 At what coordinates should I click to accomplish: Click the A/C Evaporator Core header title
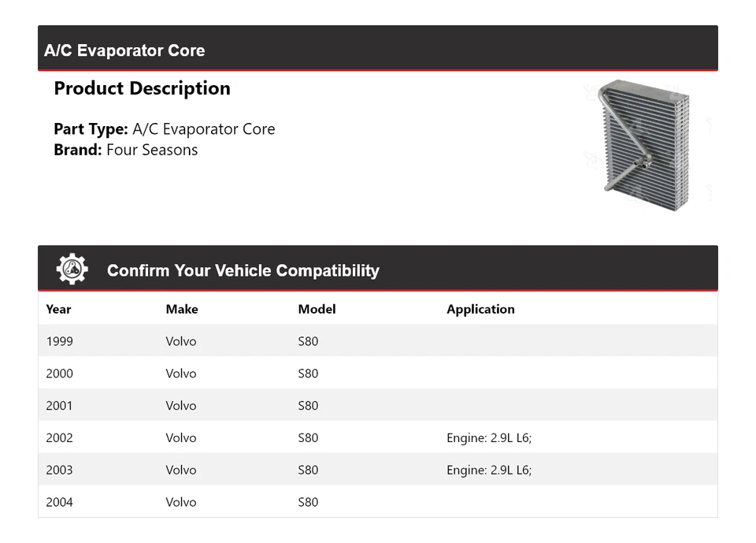coord(124,50)
